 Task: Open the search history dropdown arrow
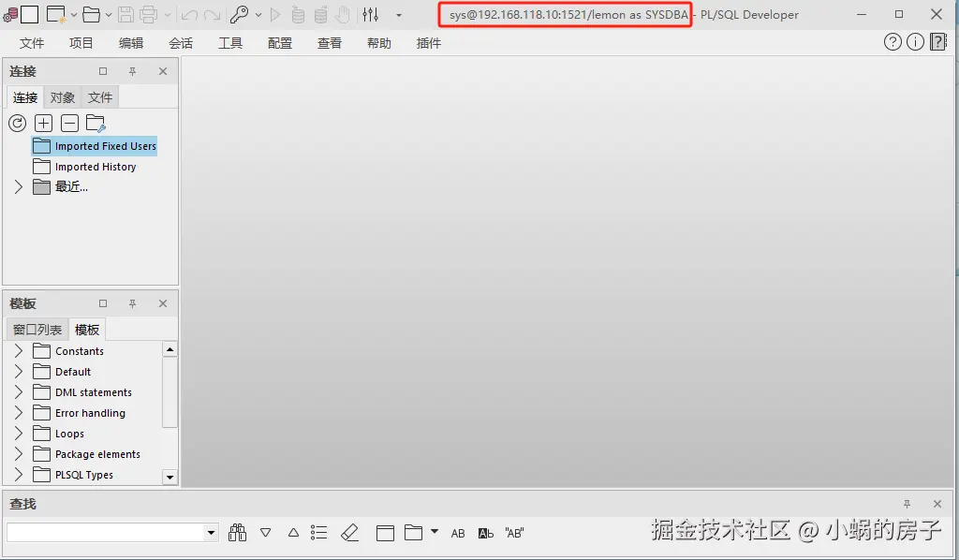click(x=211, y=533)
